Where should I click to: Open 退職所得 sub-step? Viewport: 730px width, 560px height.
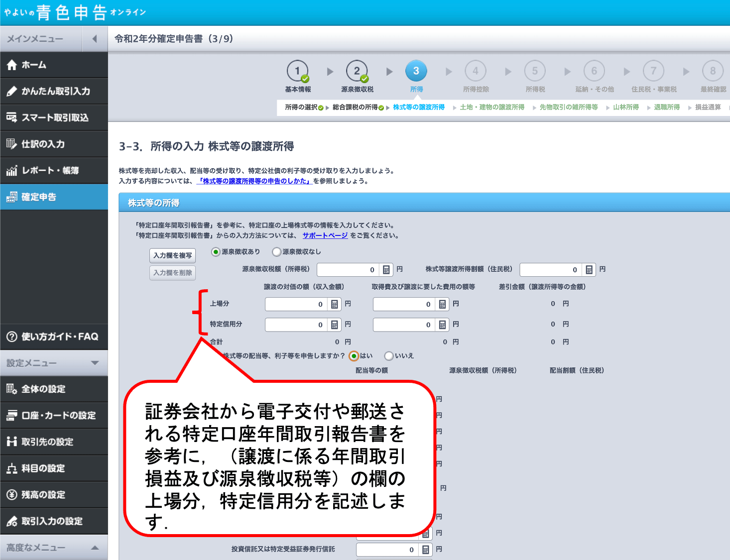click(x=667, y=107)
